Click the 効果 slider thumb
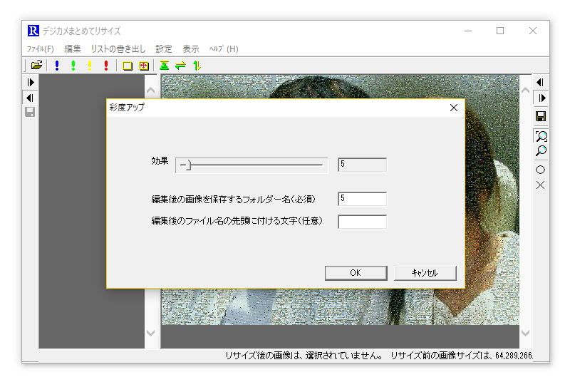570x392 pixels. [189, 165]
